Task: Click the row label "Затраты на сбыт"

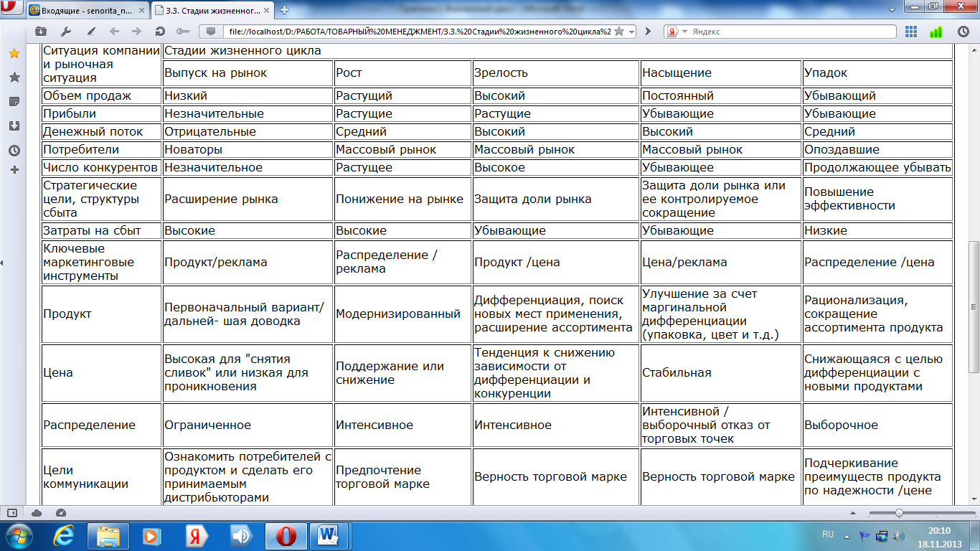Action: [102, 230]
